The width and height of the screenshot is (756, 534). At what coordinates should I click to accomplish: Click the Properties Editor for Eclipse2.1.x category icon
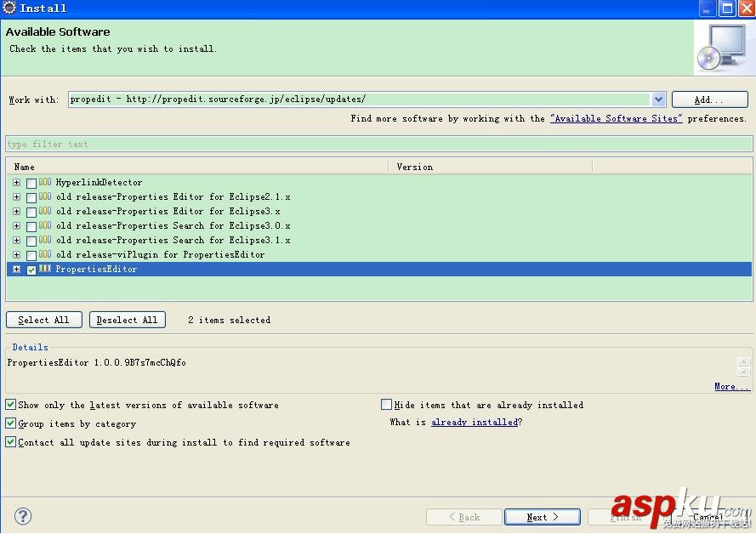pos(45,196)
